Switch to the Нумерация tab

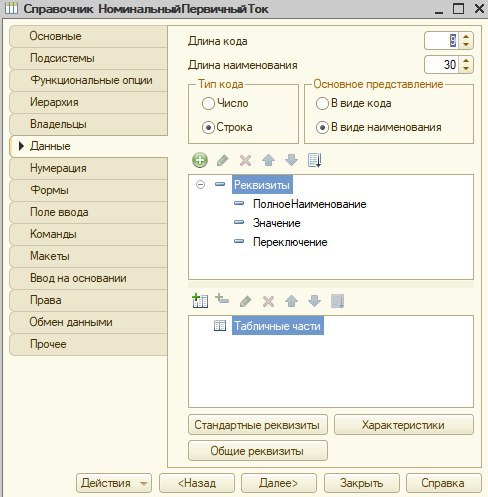tap(88, 168)
